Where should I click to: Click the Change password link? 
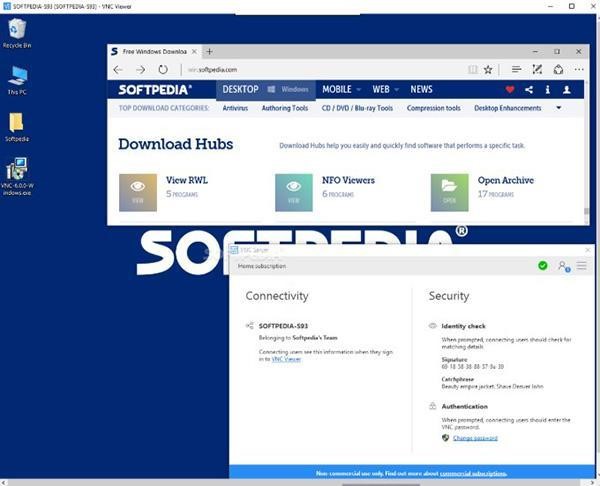(x=475, y=438)
